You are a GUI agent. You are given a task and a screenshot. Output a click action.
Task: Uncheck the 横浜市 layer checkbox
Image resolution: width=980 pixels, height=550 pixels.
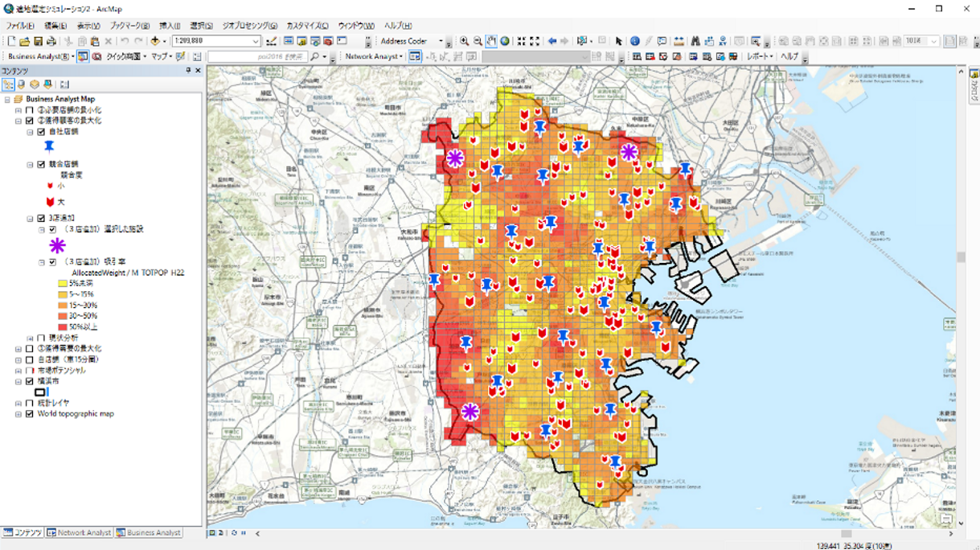click(x=30, y=382)
